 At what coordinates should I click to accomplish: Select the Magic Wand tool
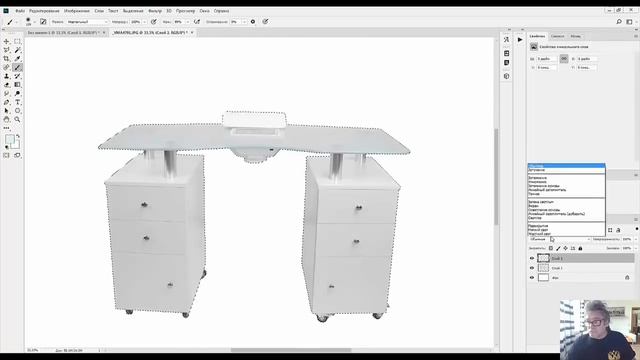(17, 50)
